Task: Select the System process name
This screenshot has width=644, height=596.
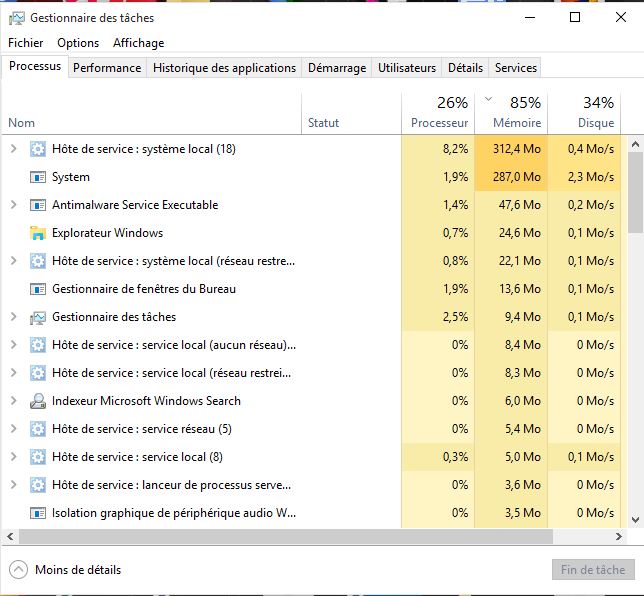Action: tap(71, 177)
